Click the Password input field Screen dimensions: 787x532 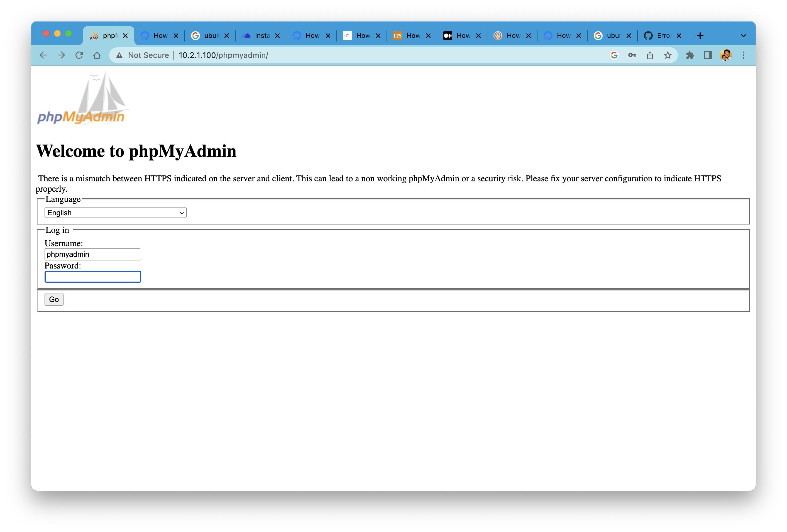point(93,277)
